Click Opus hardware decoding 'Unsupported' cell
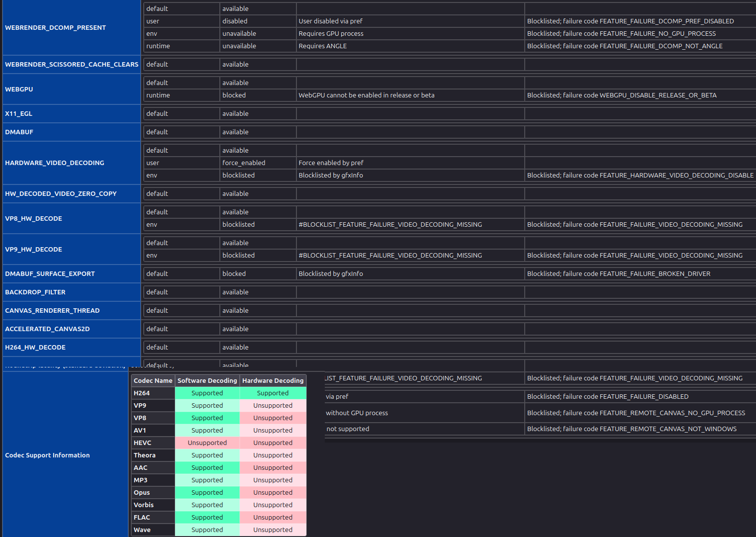The image size is (756, 537). [273, 492]
